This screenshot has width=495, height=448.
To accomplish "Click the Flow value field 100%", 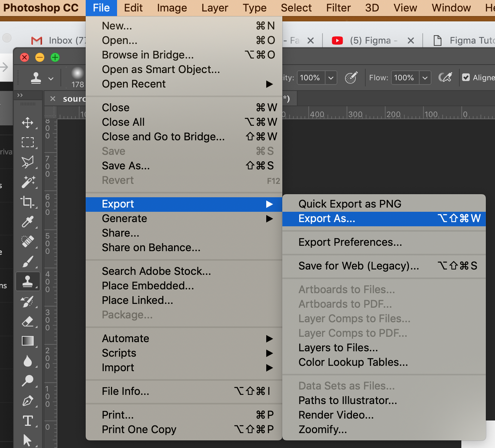I will point(405,78).
